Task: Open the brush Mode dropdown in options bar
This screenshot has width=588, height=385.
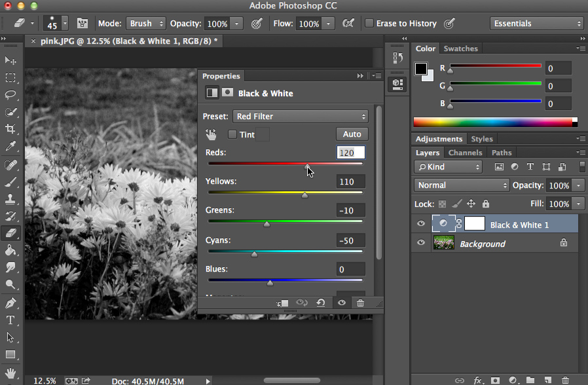Action: [145, 23]
